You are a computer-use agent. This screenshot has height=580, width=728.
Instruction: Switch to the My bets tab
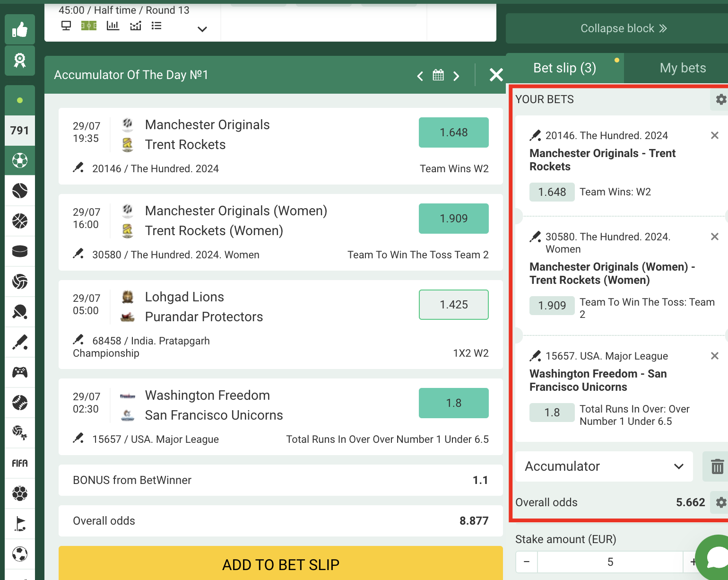(x=682, y=68)
